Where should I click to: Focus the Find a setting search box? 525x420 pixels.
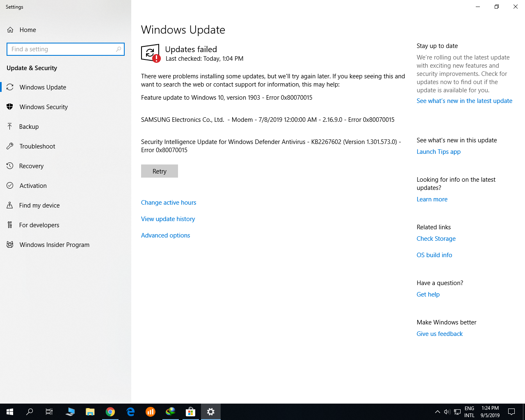pos(66,49)
